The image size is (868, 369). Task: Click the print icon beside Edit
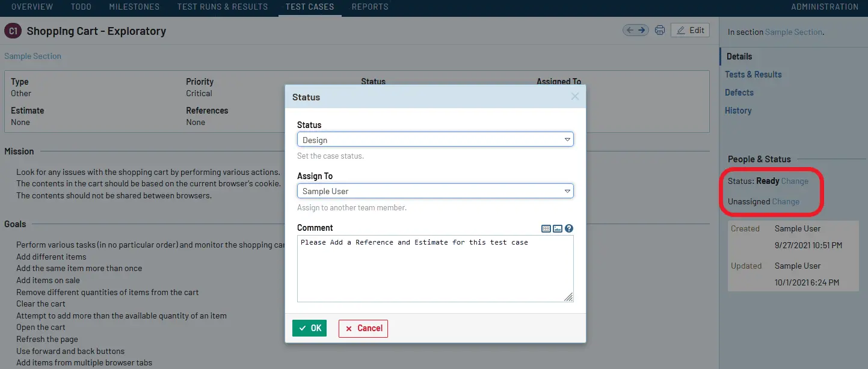point(660,31)
